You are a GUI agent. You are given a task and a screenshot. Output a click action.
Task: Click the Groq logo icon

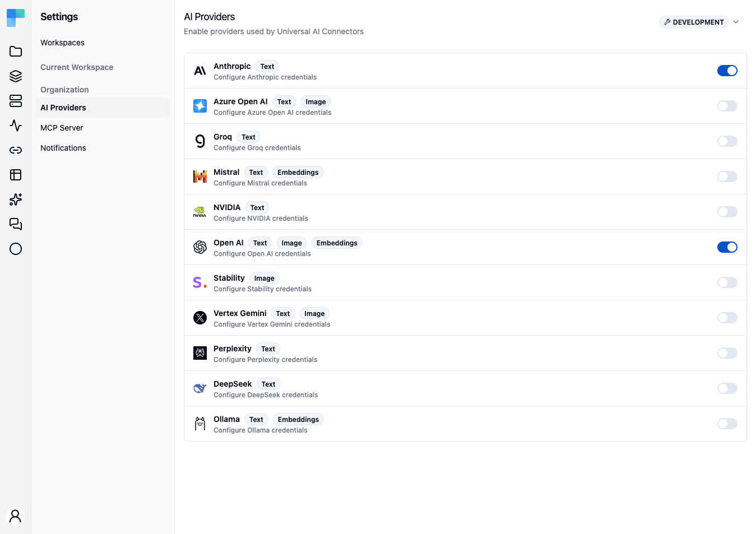pos(200,141)
